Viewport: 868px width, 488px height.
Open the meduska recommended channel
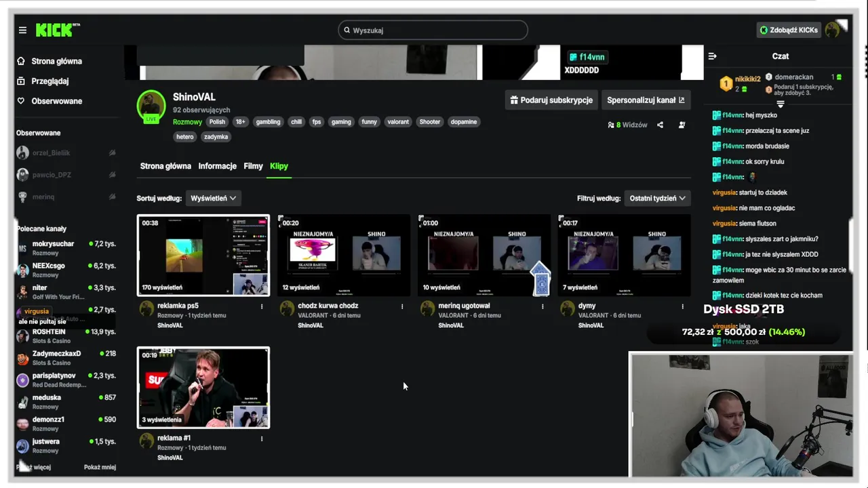pyautogui.click(x=66, y=402)
